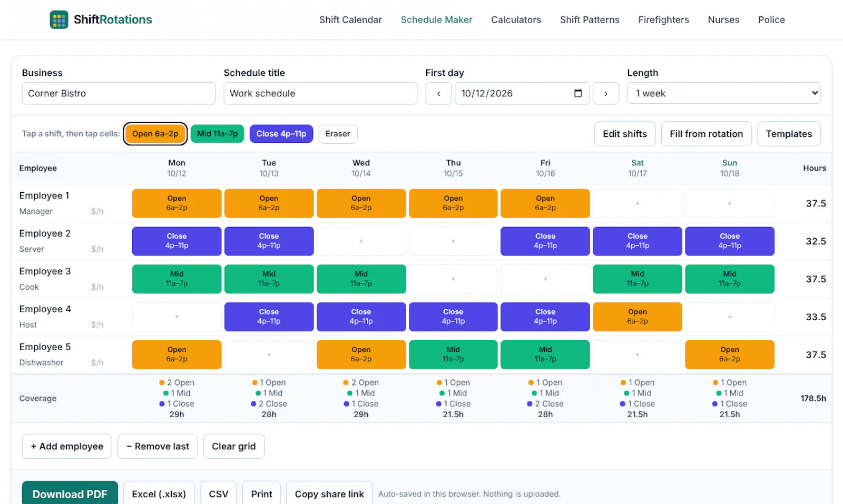Advance first day with right chevron
Screen dimensions: 843x504
606,93
